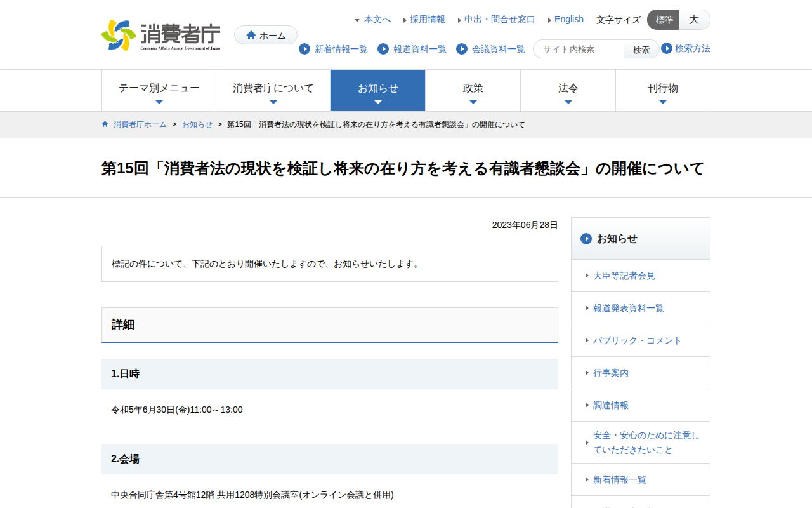Image resolution: width=812 pixels, height=508 pixels.
Task: Click the date 2023年06月28日
Action: pos(525,225)
